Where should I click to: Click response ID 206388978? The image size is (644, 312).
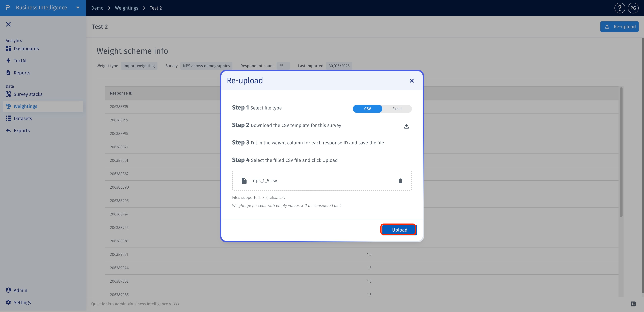119,241
